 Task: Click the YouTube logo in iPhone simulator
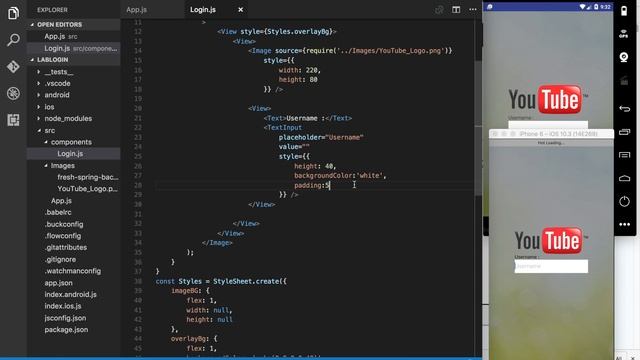551,240
